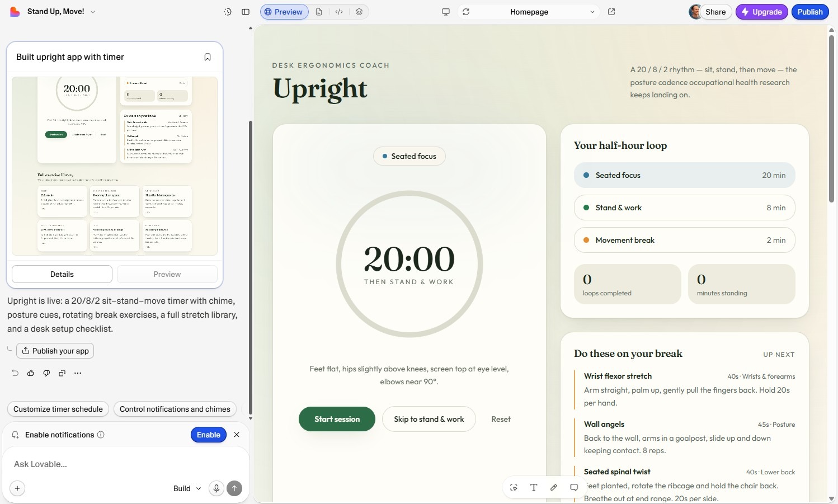Click the Share button
The height and width of the screenshot is (504, 838).
pyautogui.click(x=715, y=12)
